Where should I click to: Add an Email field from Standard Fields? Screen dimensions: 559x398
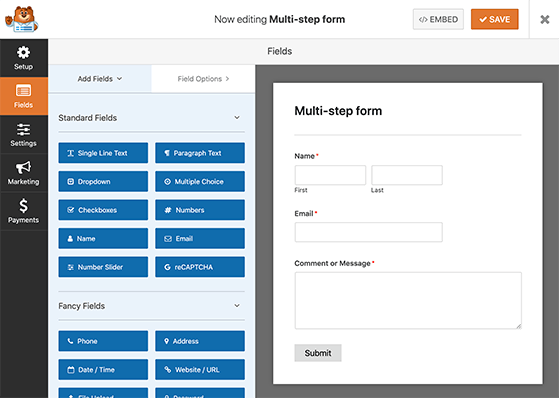(200, 239)
